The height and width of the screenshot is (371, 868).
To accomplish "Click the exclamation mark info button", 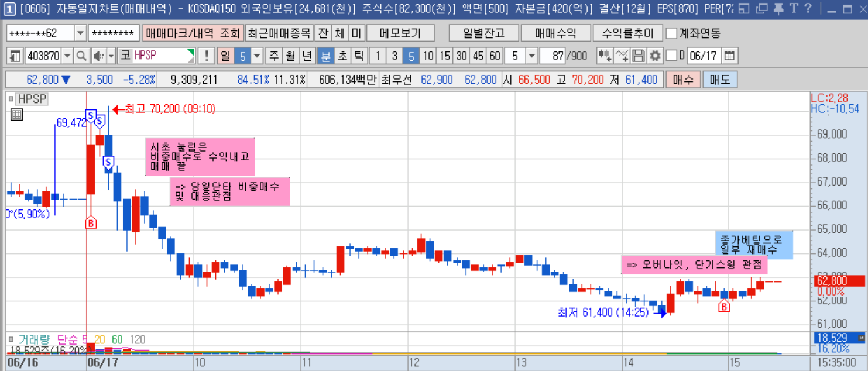I will [x=206, y=56].
